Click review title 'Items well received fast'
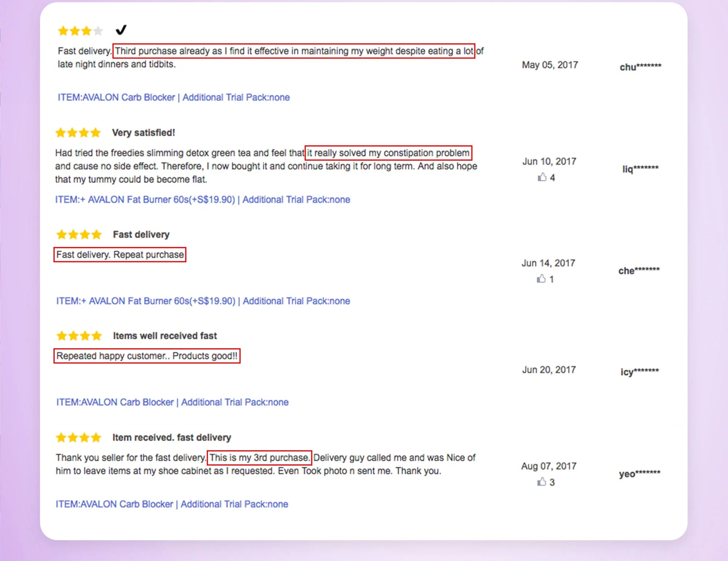 [x=165, y=336]
